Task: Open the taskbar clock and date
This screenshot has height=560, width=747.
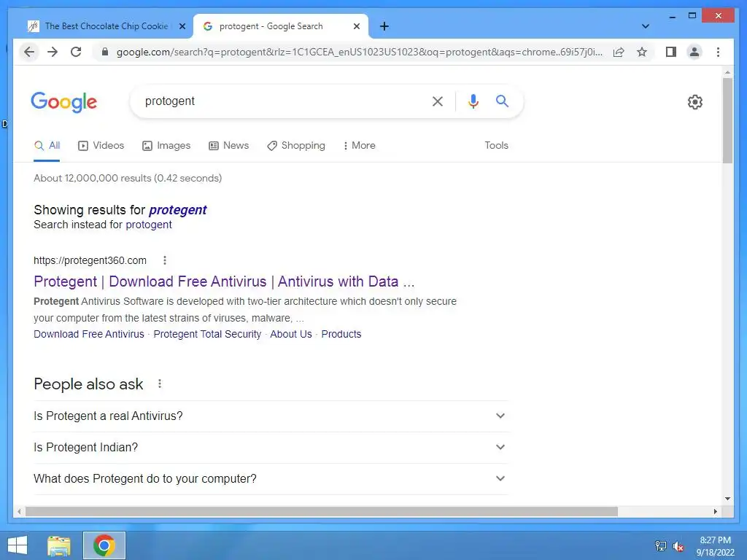Action: coord(715,546)
